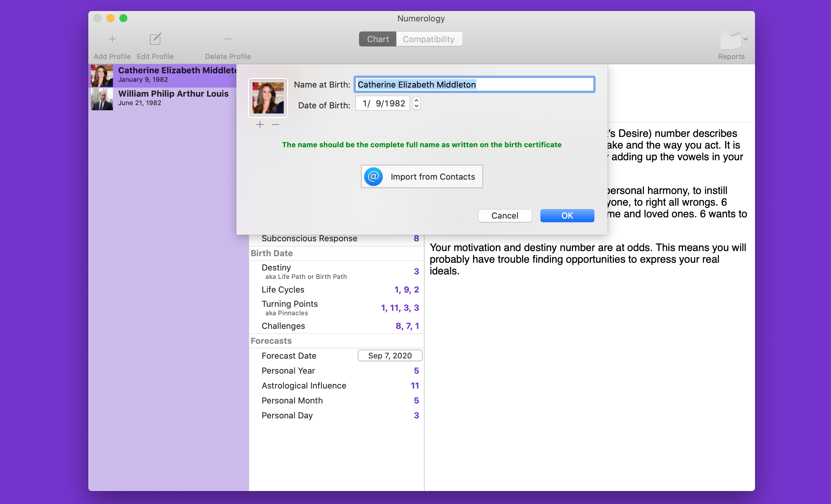Click the January 9, 1982 date text
This screenshot has width=831, height=504.
(x=143, y=79)
